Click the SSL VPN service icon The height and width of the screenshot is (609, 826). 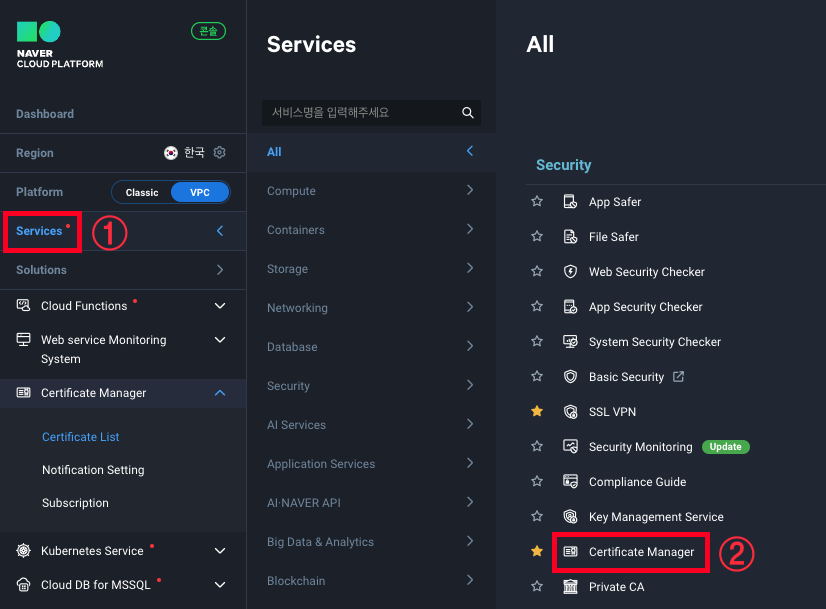570,412
